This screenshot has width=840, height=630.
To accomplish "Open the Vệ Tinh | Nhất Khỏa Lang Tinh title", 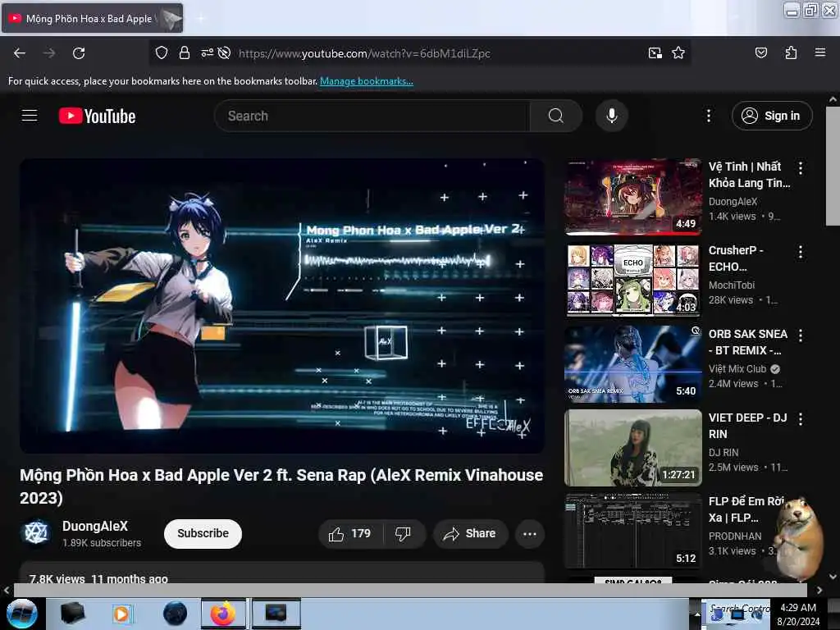I will click(749, 175).
